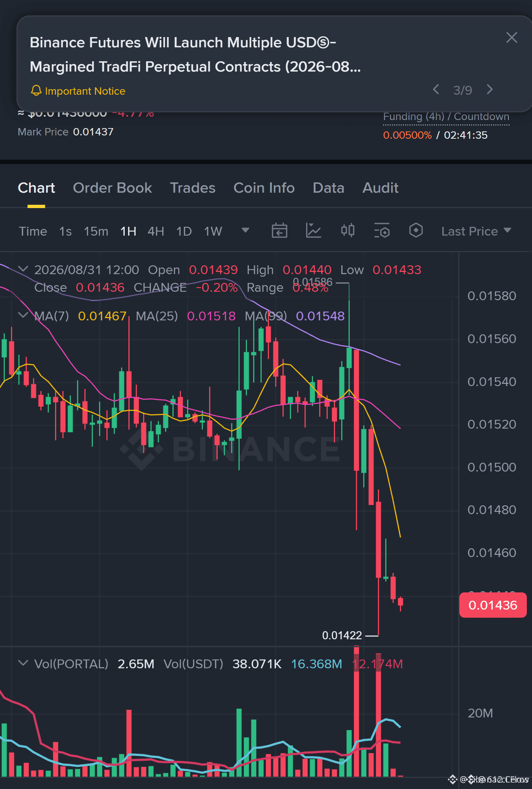Click the Mark Price 0.01437 value
The image size is (532, 789).
point(93,132)
